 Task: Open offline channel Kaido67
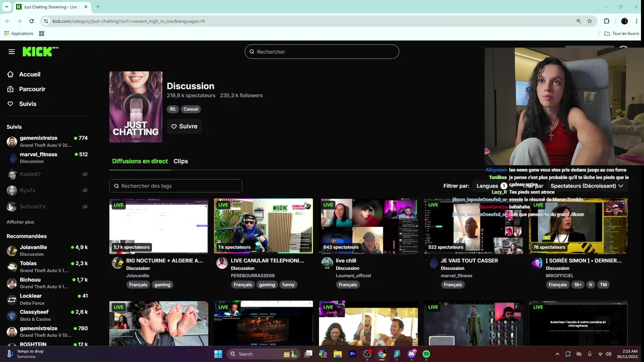(47, 174)
